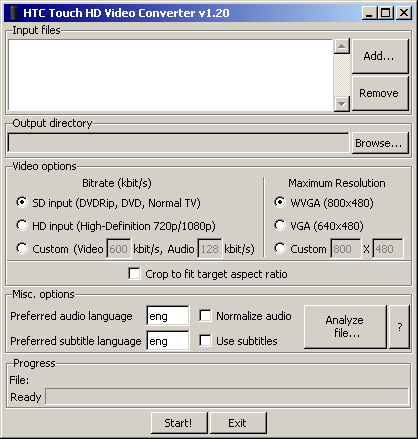This screenshot has width=418, height=439.
Task: Click the input files scrollbar up arrow
Action: pos(341,46)
